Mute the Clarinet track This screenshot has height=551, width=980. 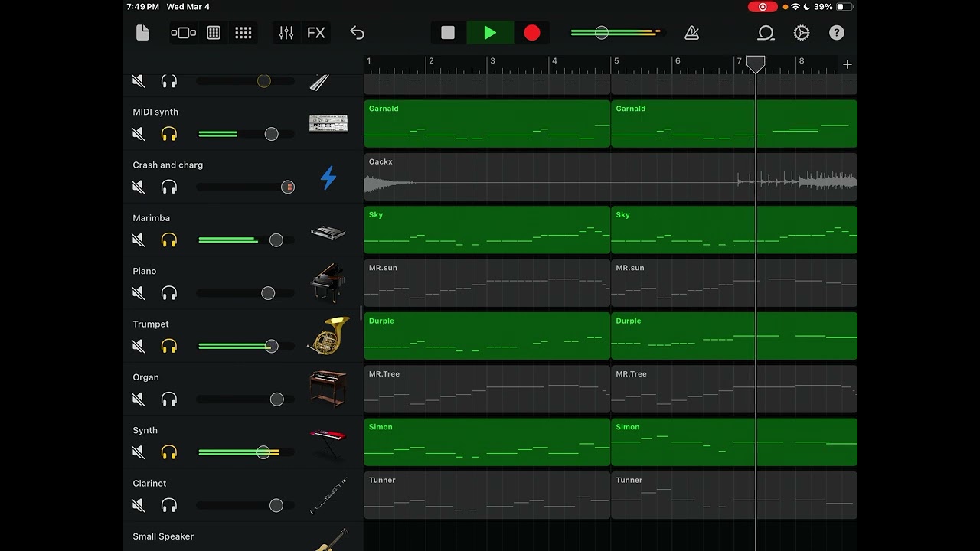click(139, 505)
